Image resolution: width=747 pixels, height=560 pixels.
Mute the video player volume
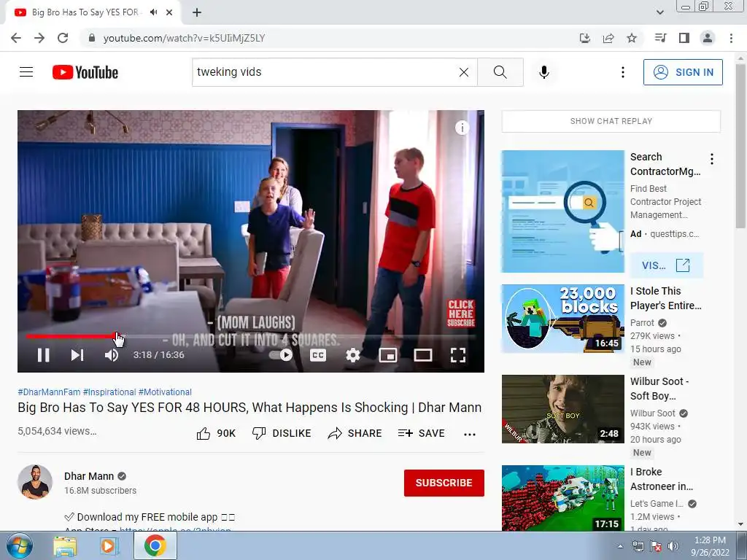click(x=112, y=355)
